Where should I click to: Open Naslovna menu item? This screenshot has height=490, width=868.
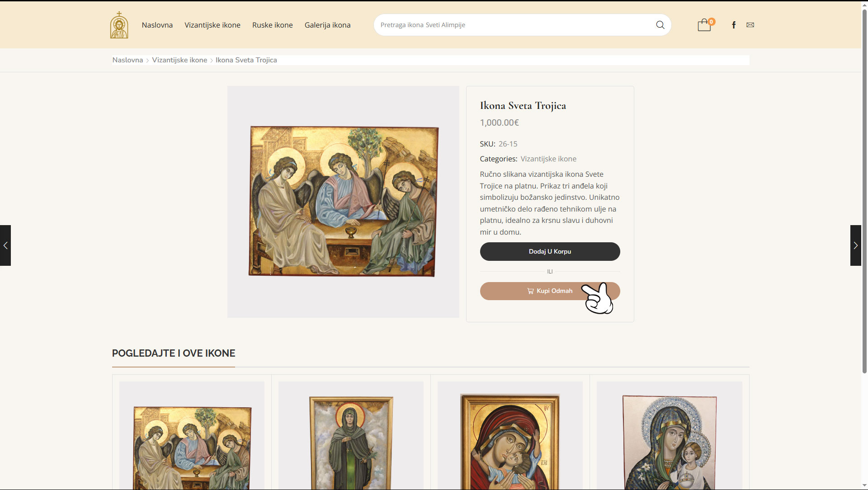(x=157, y=25)
